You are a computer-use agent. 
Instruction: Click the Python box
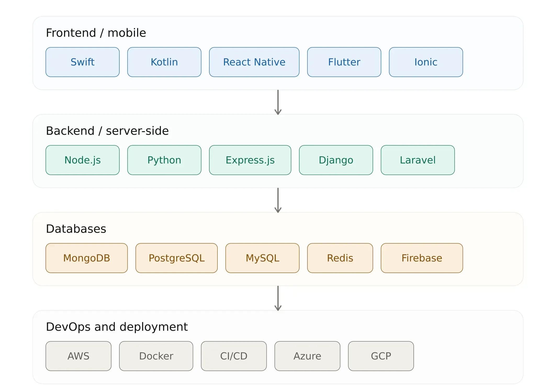point(164,160)
